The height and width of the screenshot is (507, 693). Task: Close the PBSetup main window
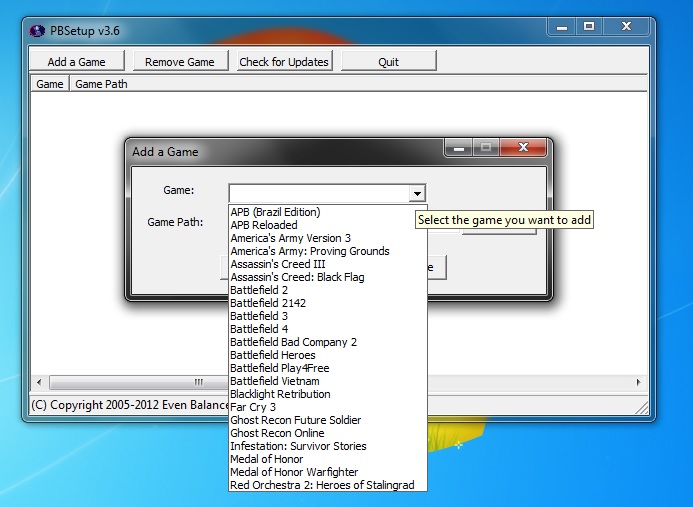pyautogui.click(x=626, y=27)
